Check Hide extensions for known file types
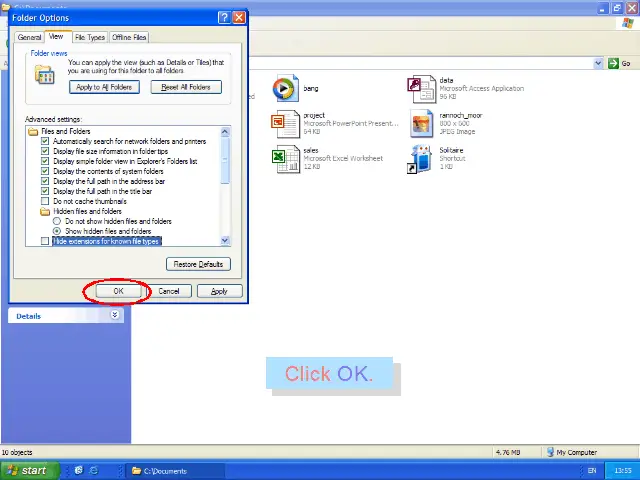 [45, 241]
